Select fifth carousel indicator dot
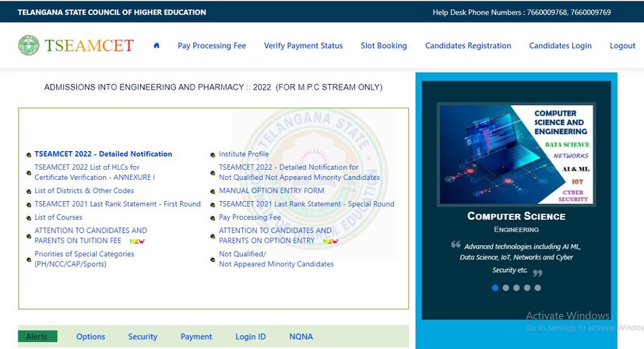This screenshot has width=644, height=349. [537, 287]
